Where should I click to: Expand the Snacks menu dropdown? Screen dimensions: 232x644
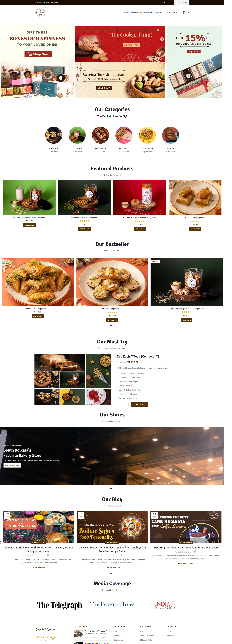(175, 12)
